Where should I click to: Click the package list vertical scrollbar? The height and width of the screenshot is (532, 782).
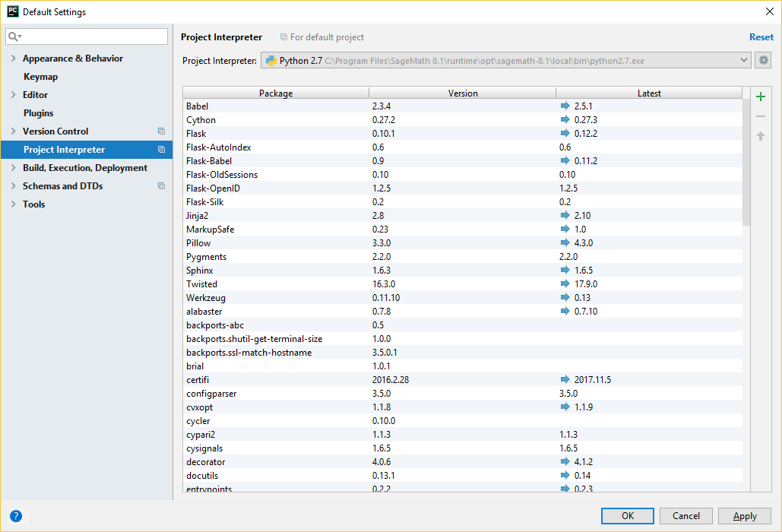[x=746, y=163]
